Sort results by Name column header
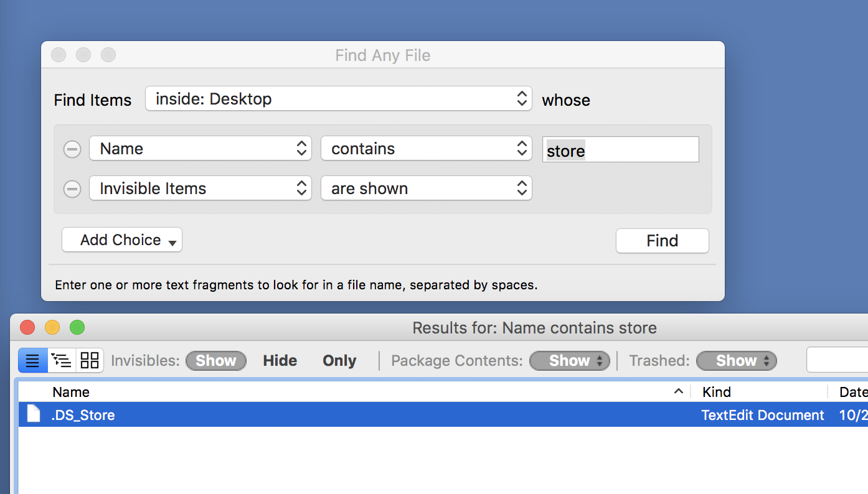The image size is (868, 494). click(71, 392)
